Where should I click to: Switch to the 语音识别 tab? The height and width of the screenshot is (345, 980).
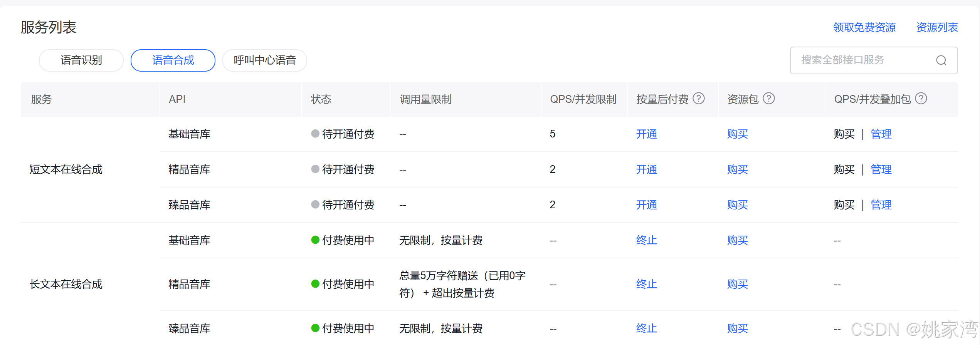81,60
